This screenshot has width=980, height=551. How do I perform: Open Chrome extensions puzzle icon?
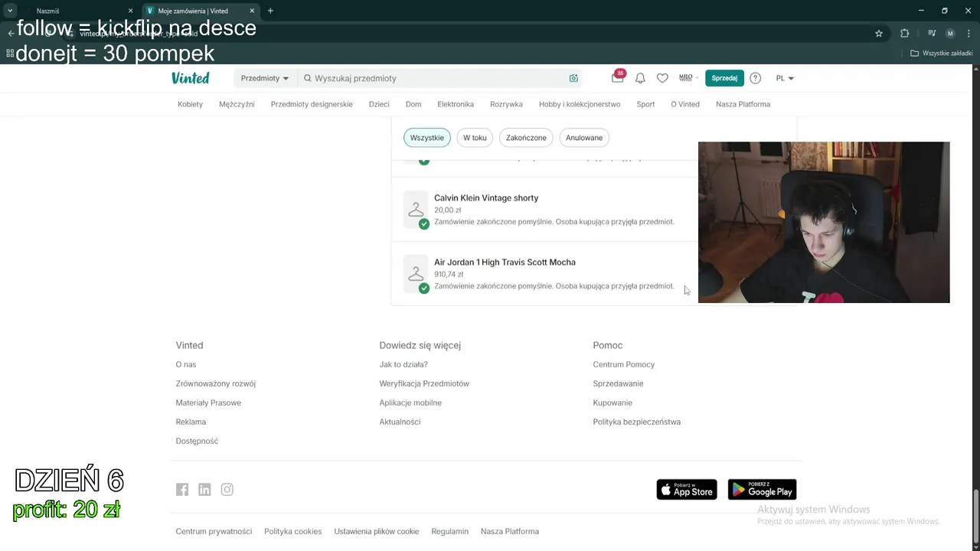904,33
